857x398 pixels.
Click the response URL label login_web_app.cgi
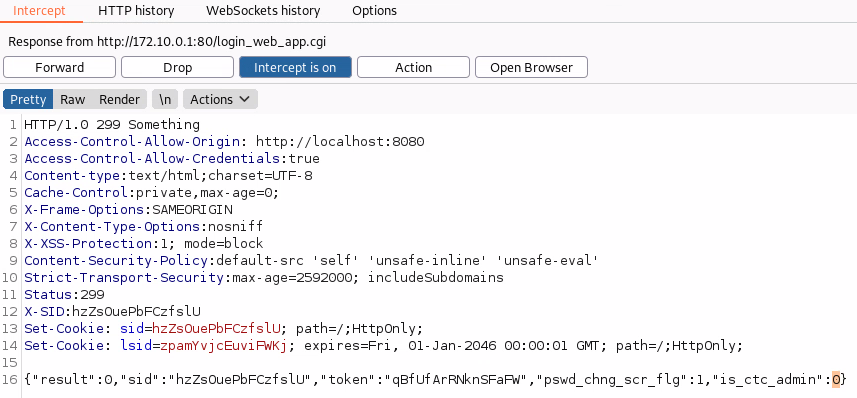pyautogui.click(x=271, y=42)
